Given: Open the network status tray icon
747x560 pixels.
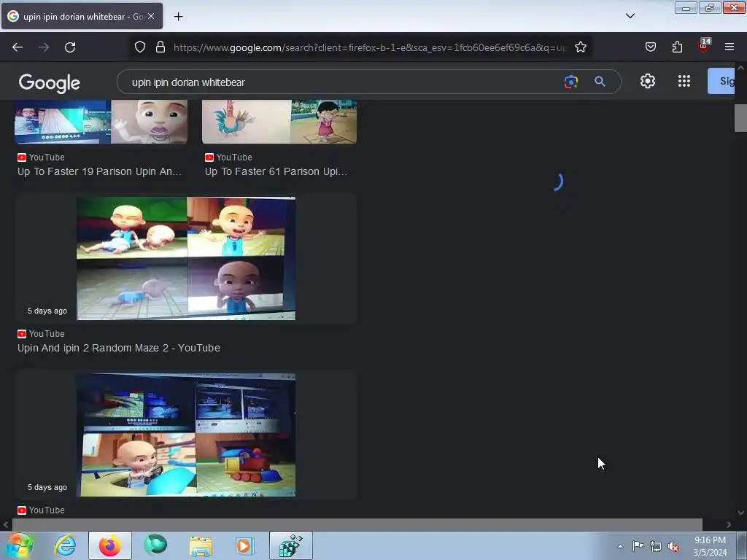Looking at the screenshot, I should (656, 546).
